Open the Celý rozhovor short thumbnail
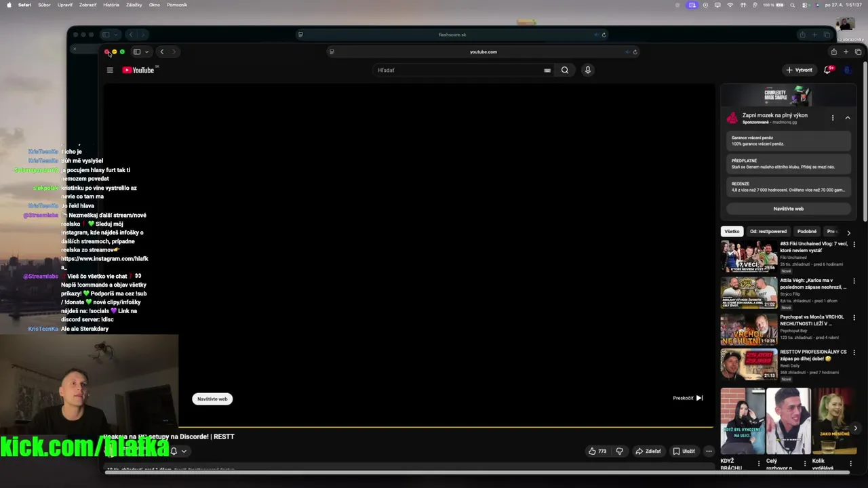 coord(788,421)
